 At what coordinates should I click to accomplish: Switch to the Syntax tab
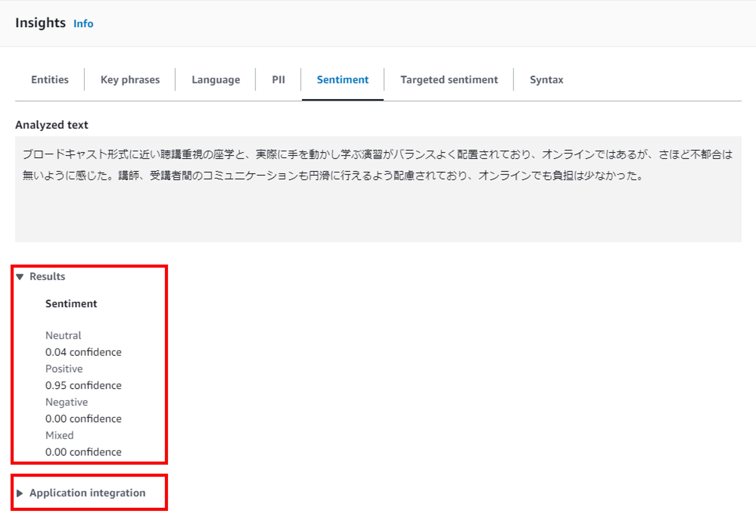click(x=547, y=79)
